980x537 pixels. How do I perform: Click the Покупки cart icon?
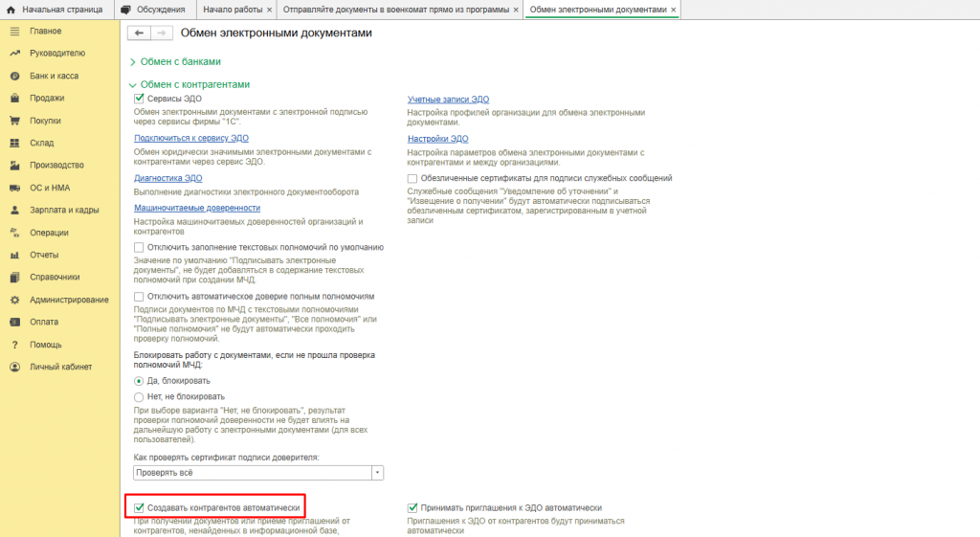(x=15, y=121)
